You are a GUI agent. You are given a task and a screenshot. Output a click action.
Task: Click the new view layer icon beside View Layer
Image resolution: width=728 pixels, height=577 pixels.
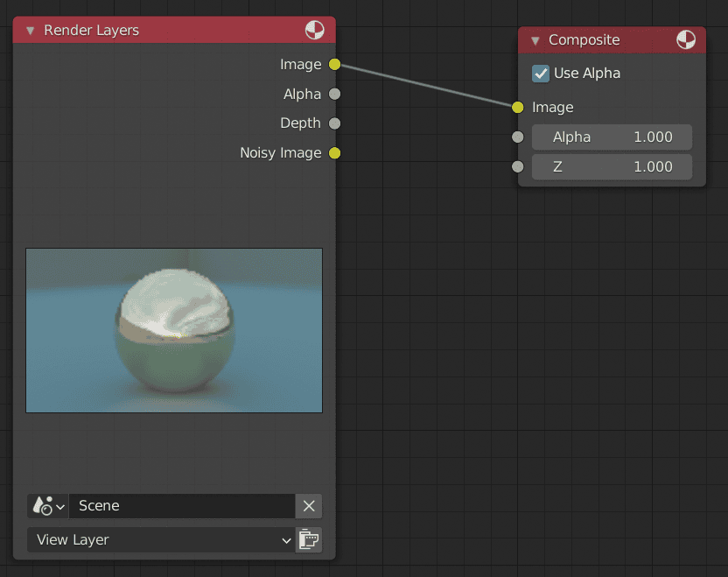(308, 539)
